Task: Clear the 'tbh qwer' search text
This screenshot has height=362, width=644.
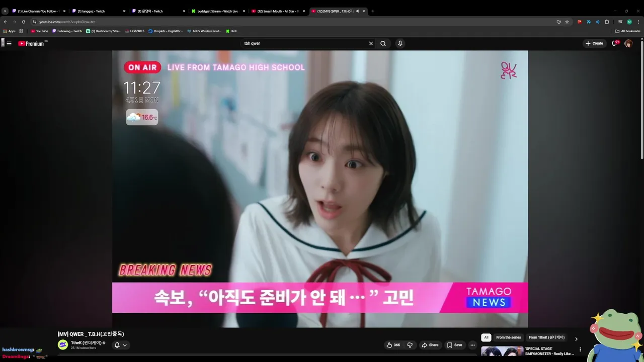Action: click(371, 44)
